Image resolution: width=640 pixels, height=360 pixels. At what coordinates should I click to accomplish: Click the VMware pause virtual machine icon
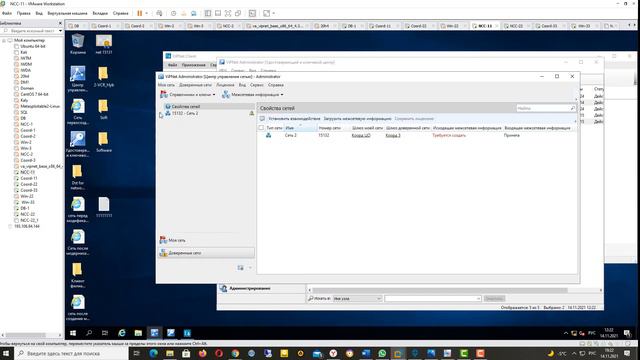(x=140, y=13)
